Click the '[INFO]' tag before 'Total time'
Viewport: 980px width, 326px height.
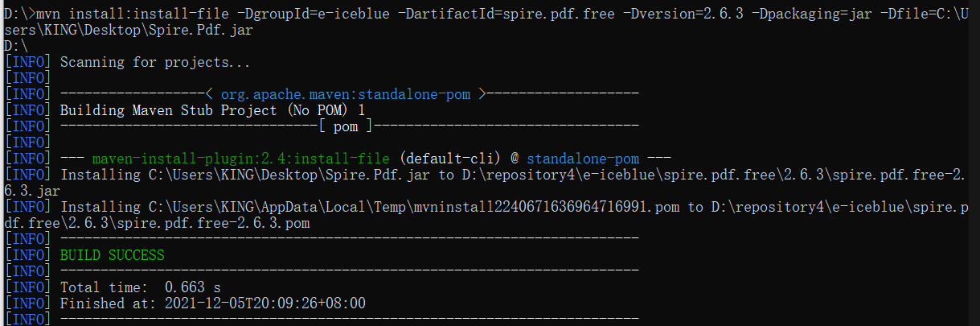pyautogui.click(x=28, y=287)
